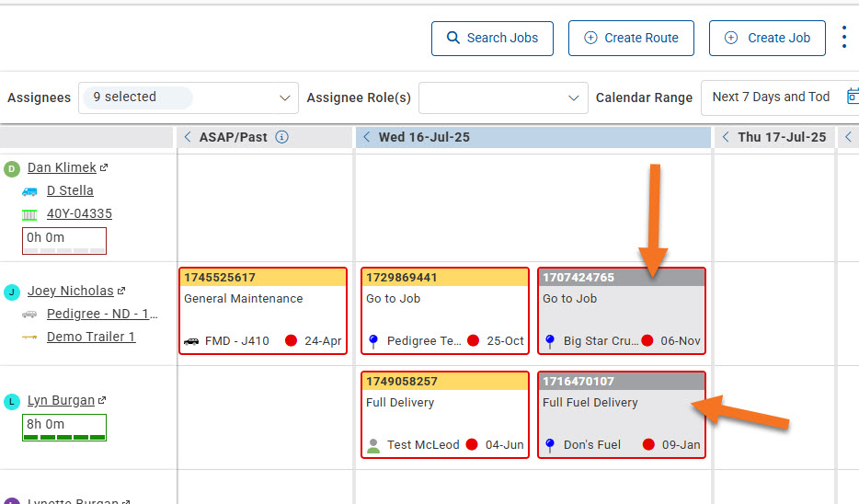The image size is (859, 504).
Task: Open the 40Y-04335 container link
Action: coord(79,213)
